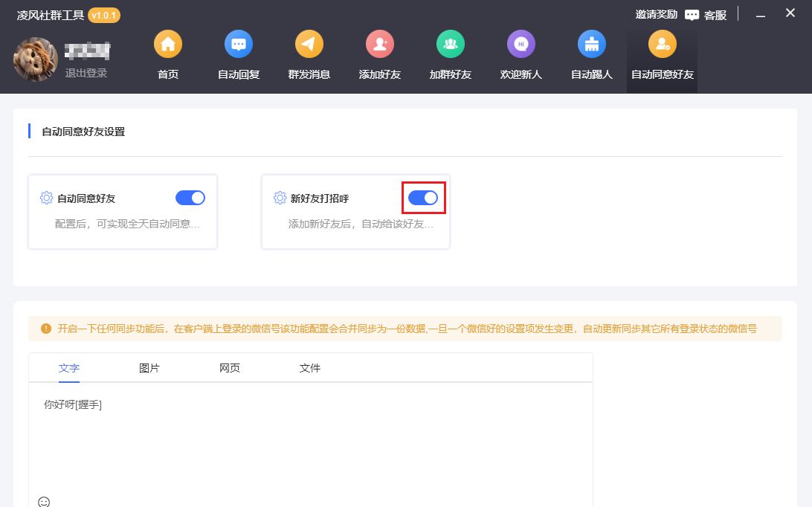812x507 pixels.
Task: Open the 群发消息 mass message icon
Action: click(x=309, y=44)
